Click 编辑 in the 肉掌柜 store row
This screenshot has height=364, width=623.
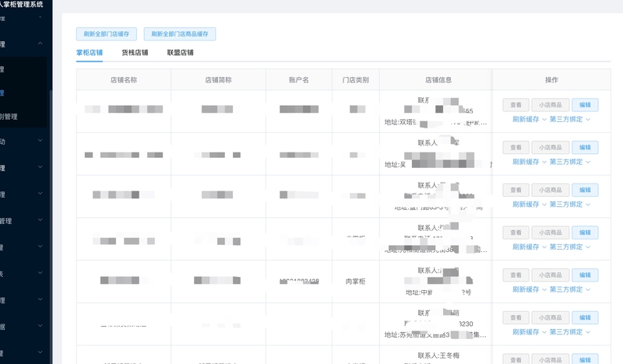585,275
